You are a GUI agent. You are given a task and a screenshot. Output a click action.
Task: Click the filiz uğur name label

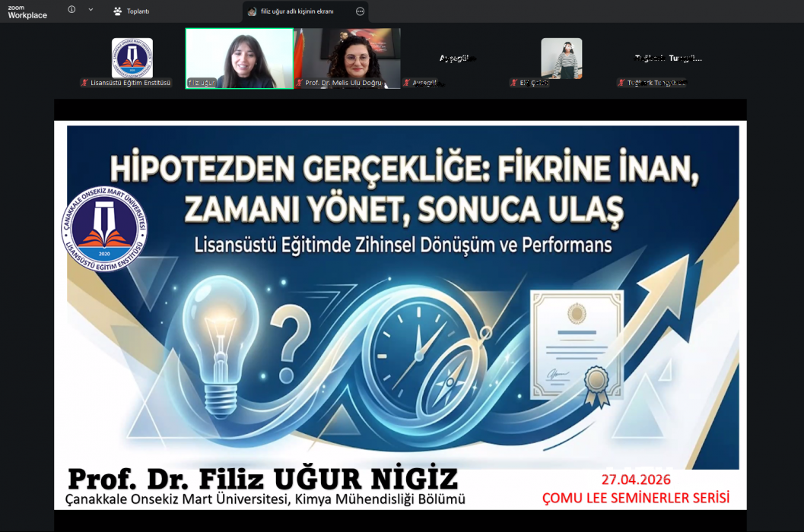click(202, 83)
